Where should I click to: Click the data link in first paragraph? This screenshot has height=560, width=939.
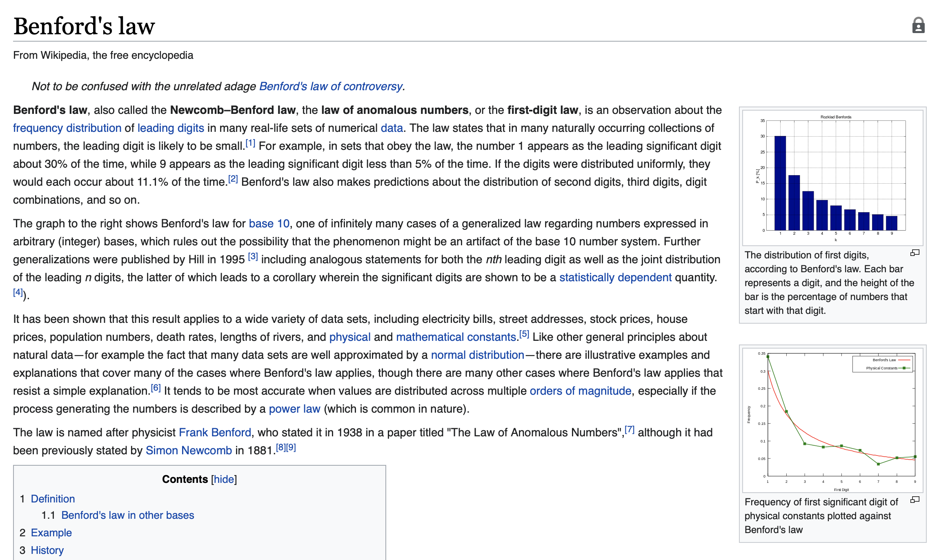pos(392,128)
